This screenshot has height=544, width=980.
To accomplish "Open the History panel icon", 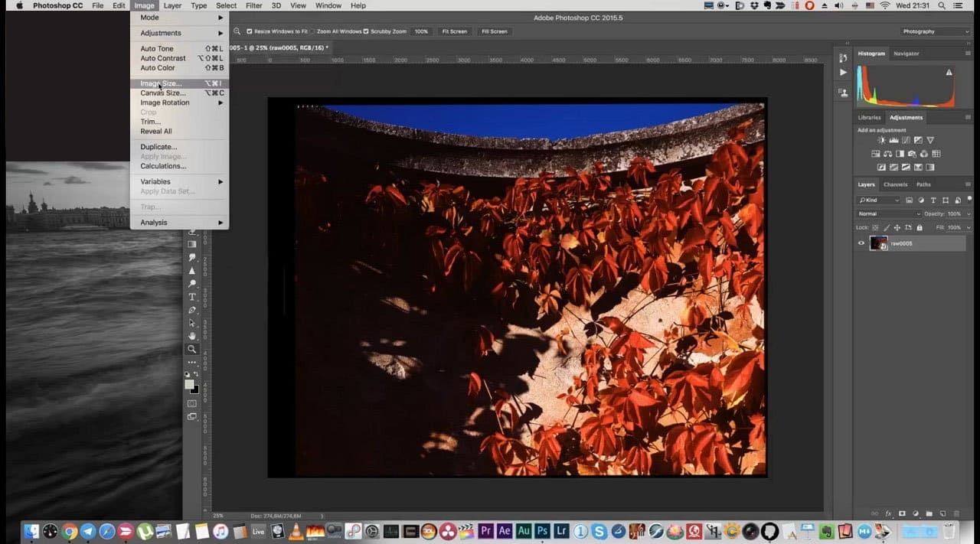I will coord(843,58).
